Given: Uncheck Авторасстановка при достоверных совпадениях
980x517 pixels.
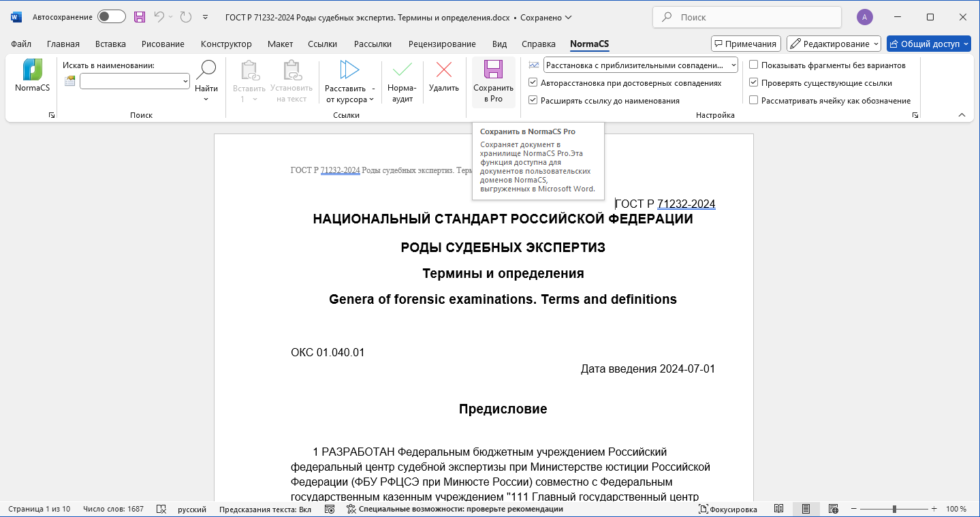Looking at the screenshot, I should pyautogui.click(x=533, y=83).
